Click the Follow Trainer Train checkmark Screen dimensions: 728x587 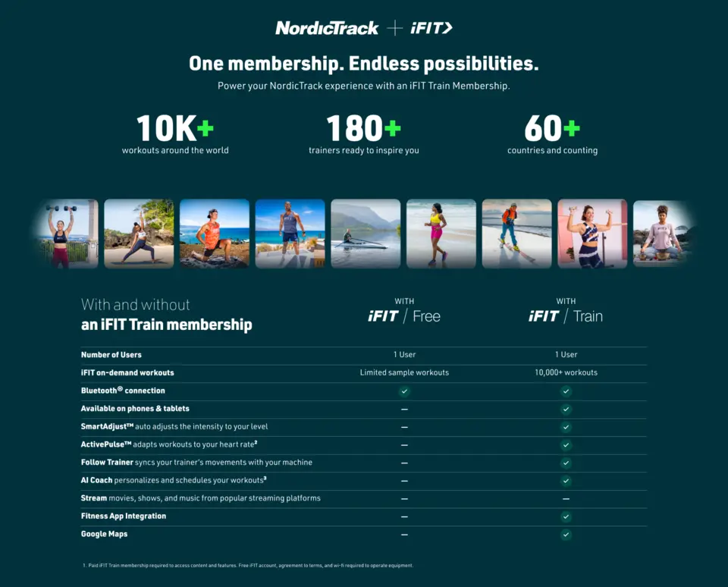click(566, 463)
